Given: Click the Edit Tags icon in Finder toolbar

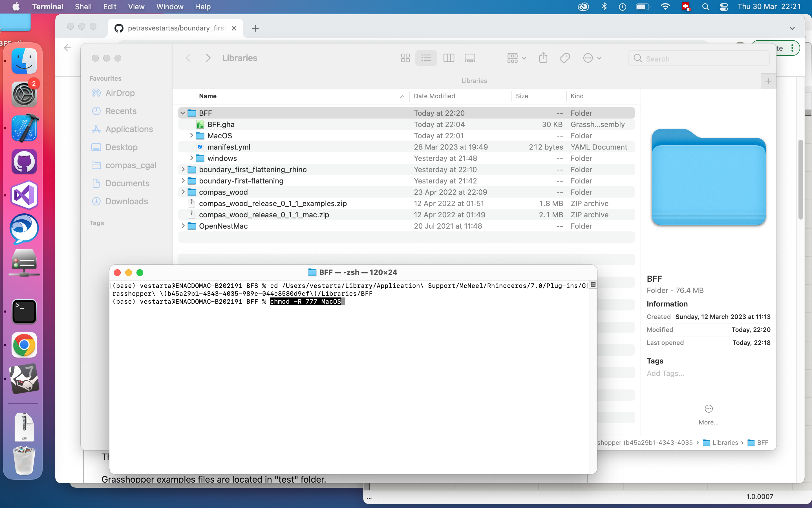Looking at the screenshot, I should point(565,58).
